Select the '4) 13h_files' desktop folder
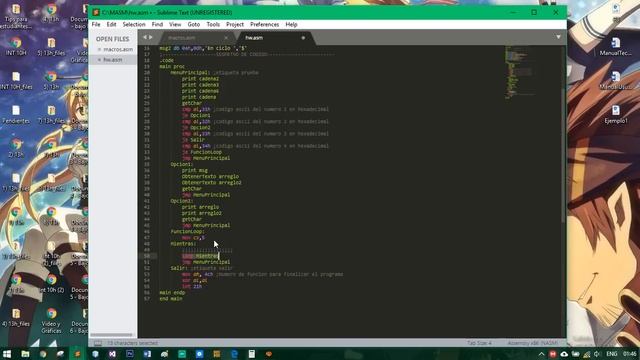 (x=16, y=317)
